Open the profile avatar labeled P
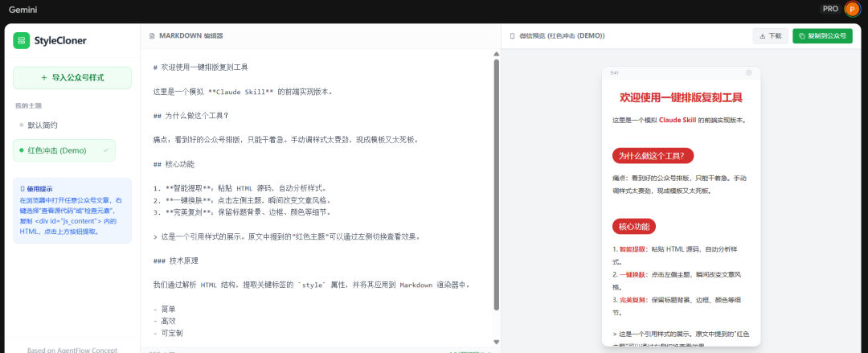 tap(851, 9)
